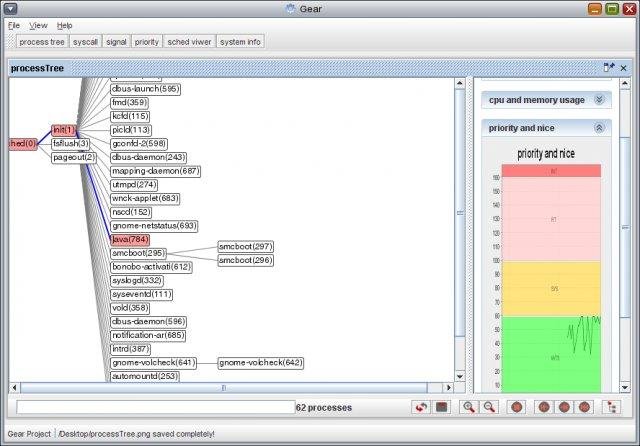640x446 pixels.
Task: Select the dbus-launch(595) node
Action: (145, 89)
